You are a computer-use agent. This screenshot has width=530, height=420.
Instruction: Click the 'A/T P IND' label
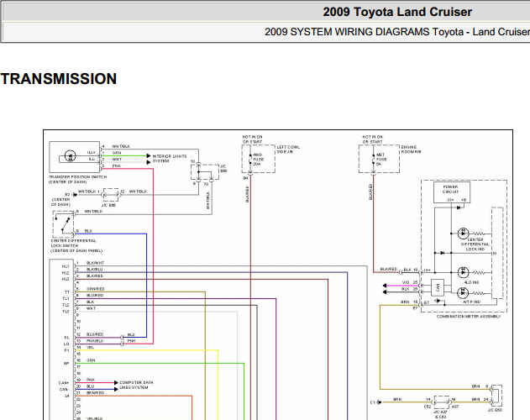click(x=471, y=302)
